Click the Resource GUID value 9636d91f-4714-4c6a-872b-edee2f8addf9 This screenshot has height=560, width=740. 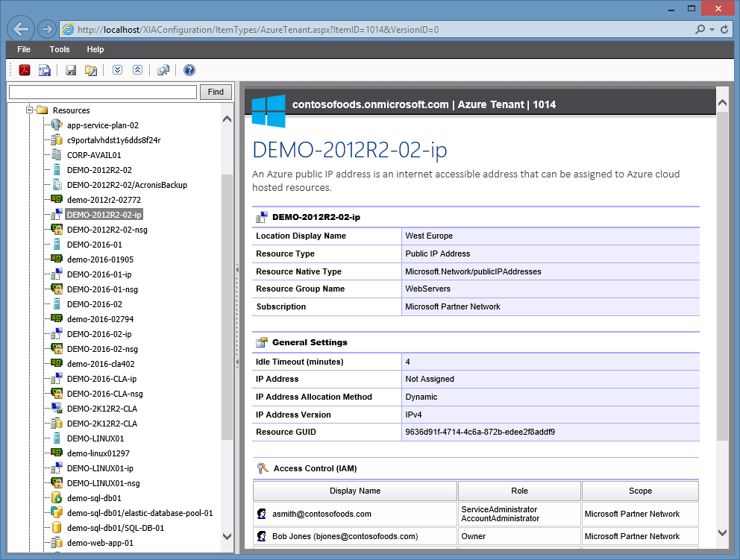point(480,432)
